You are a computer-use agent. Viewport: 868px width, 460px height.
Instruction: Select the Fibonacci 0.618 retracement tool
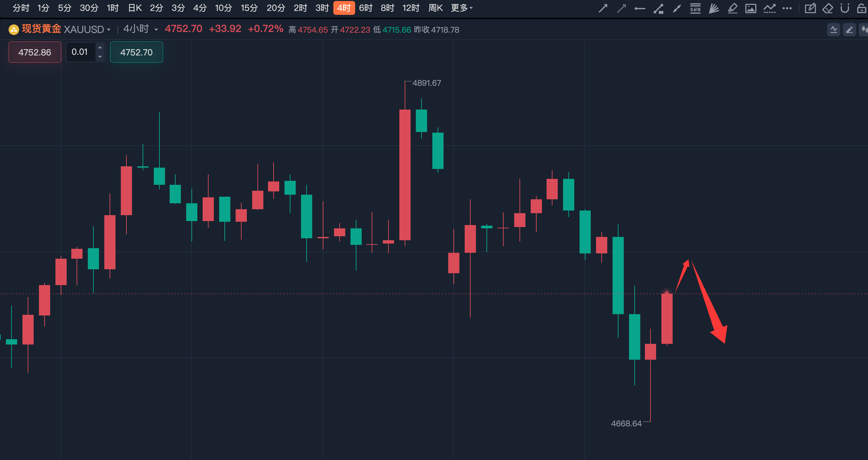pyautogui.click(x=695, y=8)
